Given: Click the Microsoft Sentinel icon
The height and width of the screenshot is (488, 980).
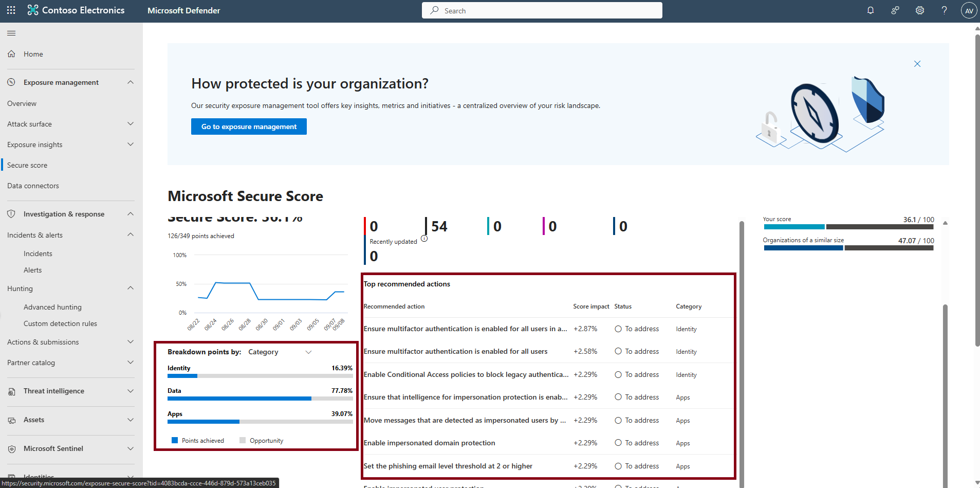Looking at the screenshot, I should (11, 449).
